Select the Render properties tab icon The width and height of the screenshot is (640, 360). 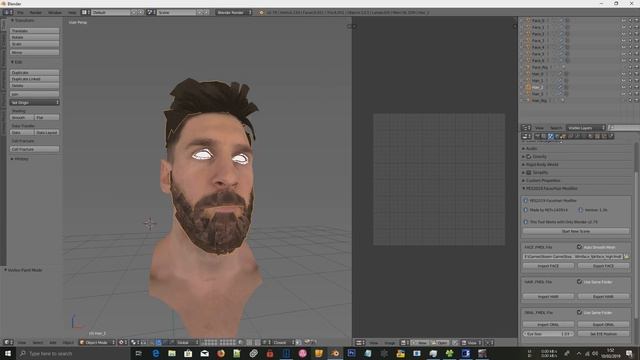point(537,136)
